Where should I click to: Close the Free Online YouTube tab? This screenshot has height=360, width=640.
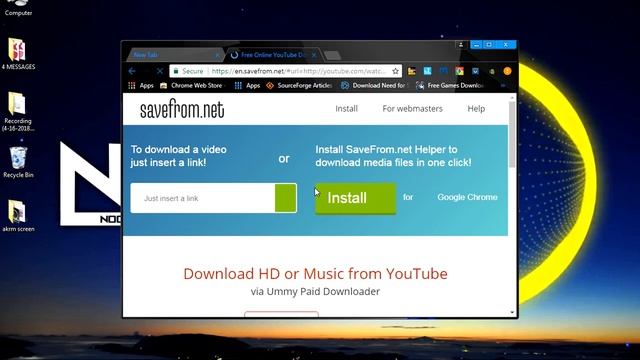(314, 55)
